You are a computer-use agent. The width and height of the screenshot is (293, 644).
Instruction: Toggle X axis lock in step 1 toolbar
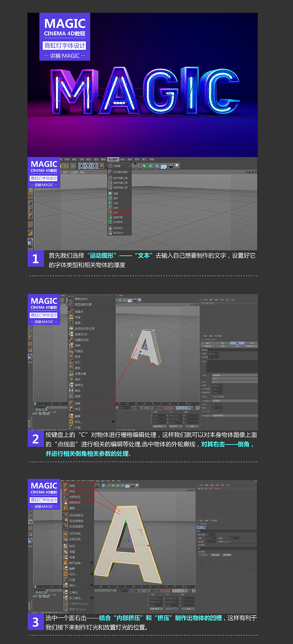coord(82,166)
